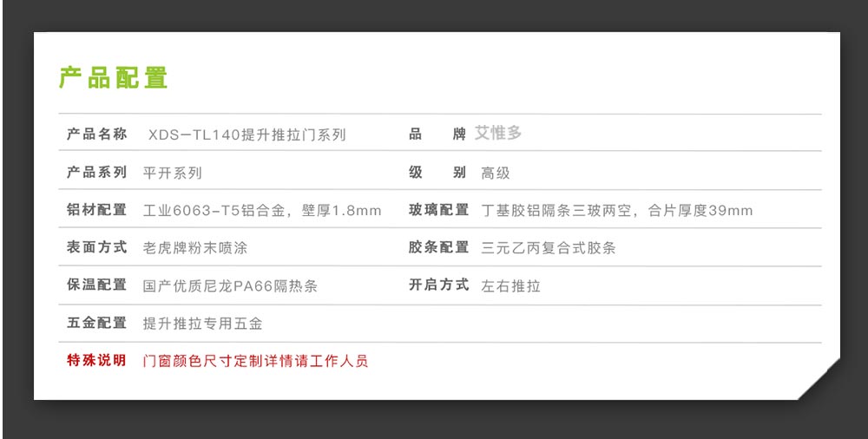The height and width of the screenshot is (439, 868).
Task: Click the 平开系列 value
Action: pos(172,174)
